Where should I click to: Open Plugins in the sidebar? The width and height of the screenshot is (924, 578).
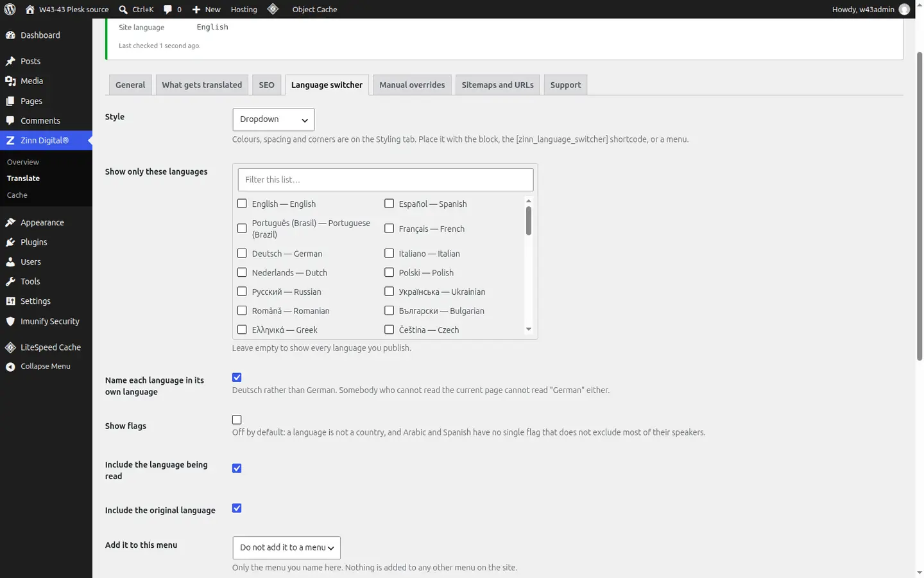click(x=46, y=242)
